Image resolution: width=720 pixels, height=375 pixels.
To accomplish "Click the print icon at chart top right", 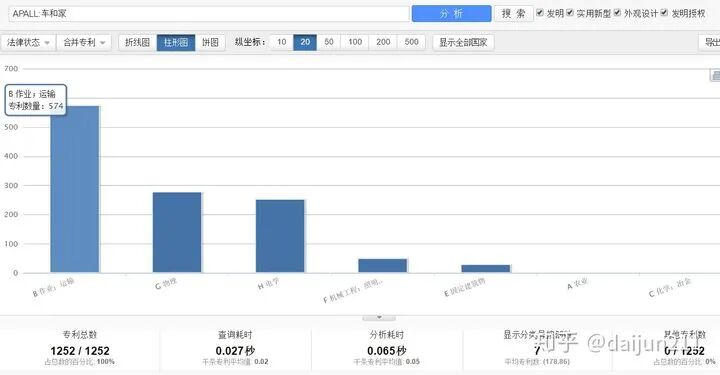I will coord(715,76).
